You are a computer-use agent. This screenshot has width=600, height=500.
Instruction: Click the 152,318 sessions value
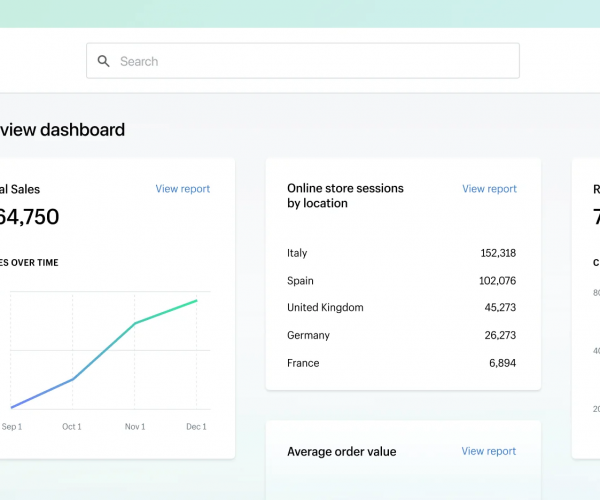coord(498,253)
